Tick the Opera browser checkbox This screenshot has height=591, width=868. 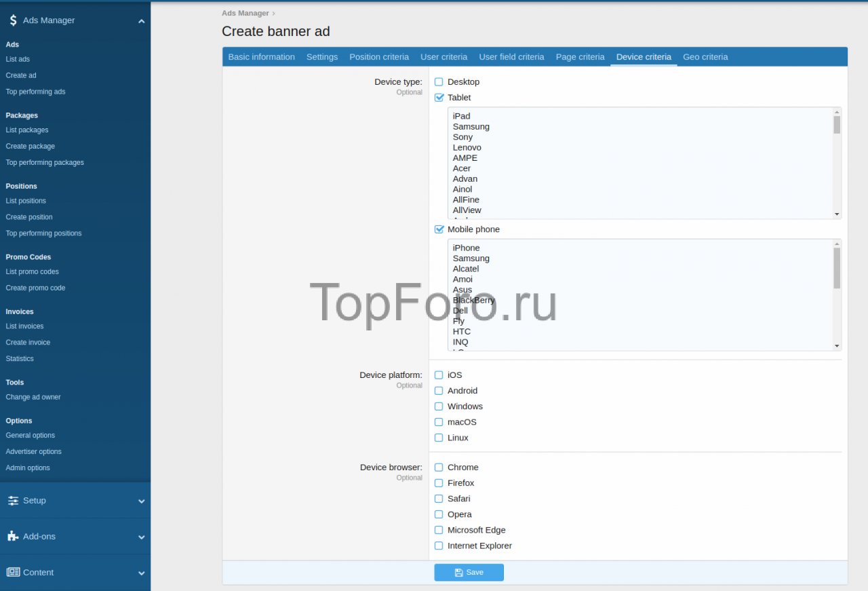pos(439,514)
